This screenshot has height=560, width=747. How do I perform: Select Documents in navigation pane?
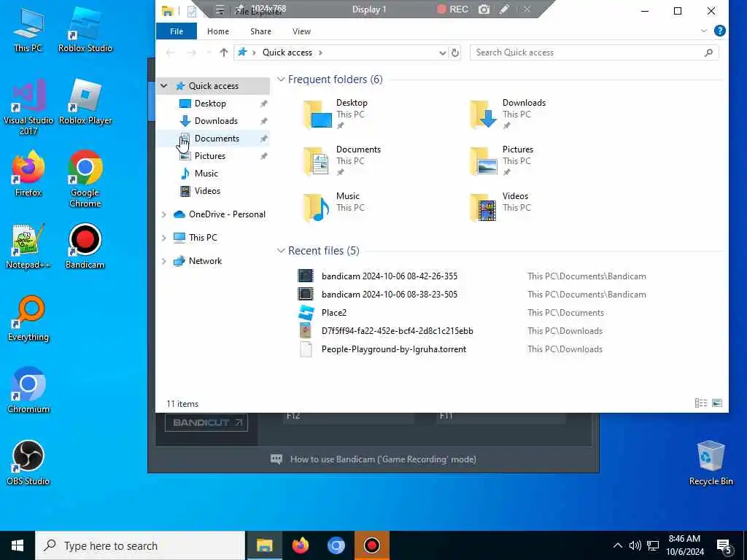[217, 139]
